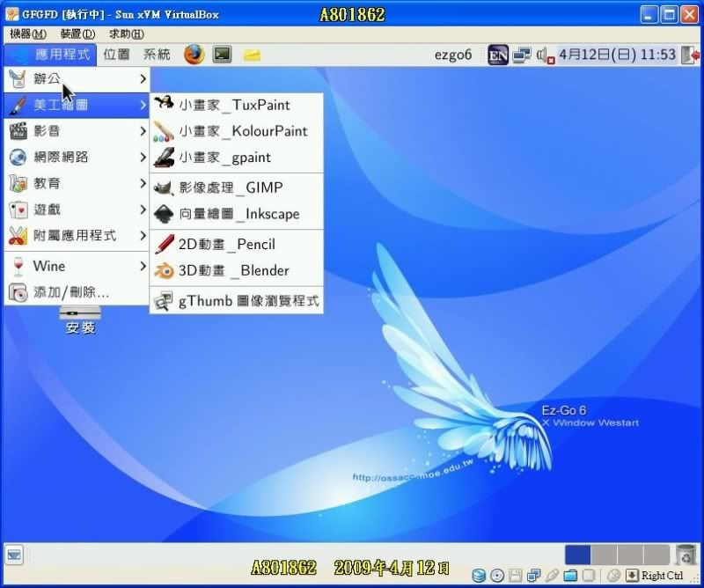Click the KolourPaint brush icon
The width and height of the screenshot is (704, 588).
pyautogui.click(x=164, y=131)
